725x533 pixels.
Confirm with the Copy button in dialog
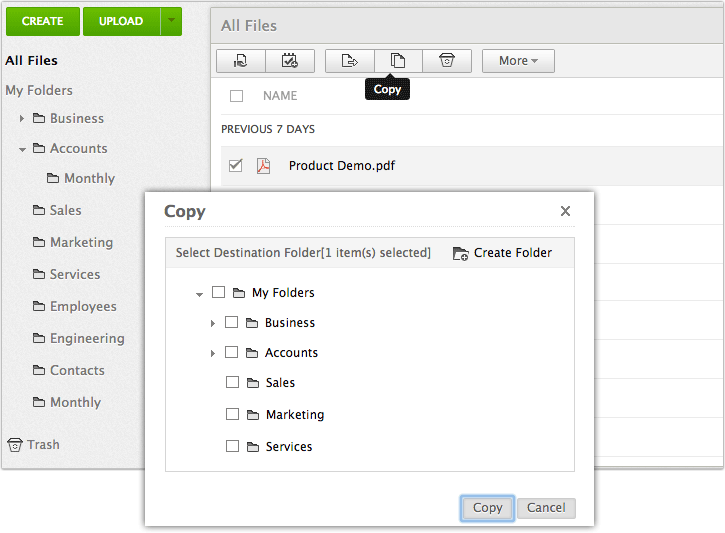coord(487,508)
